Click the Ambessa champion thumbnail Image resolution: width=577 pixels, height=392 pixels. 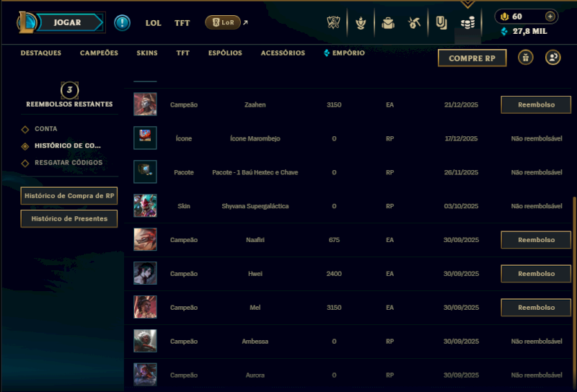(145, 341)
